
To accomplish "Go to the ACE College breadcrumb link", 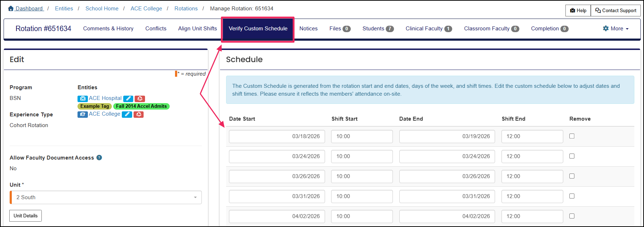I will pos(146,9).
